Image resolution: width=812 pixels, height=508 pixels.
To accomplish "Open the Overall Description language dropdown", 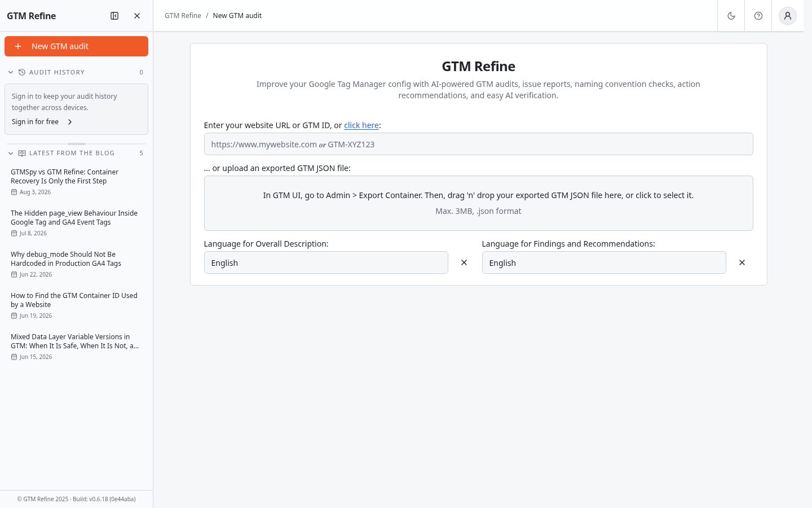I will (326, 262).
